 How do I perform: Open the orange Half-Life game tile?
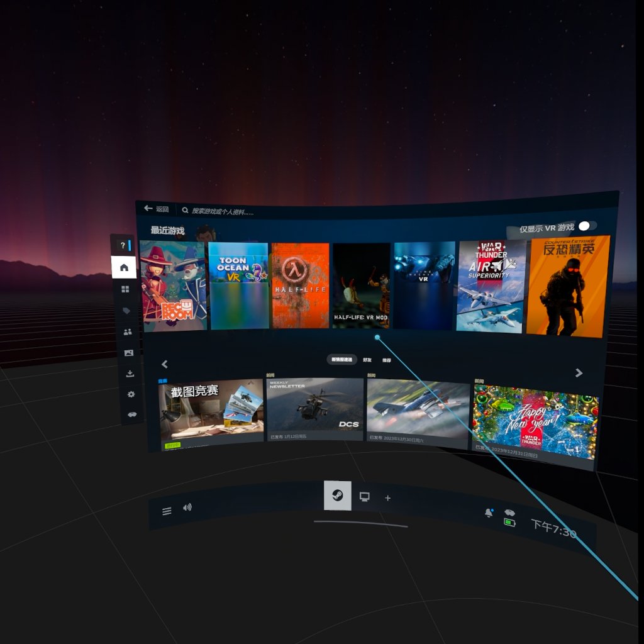(300, 286)
